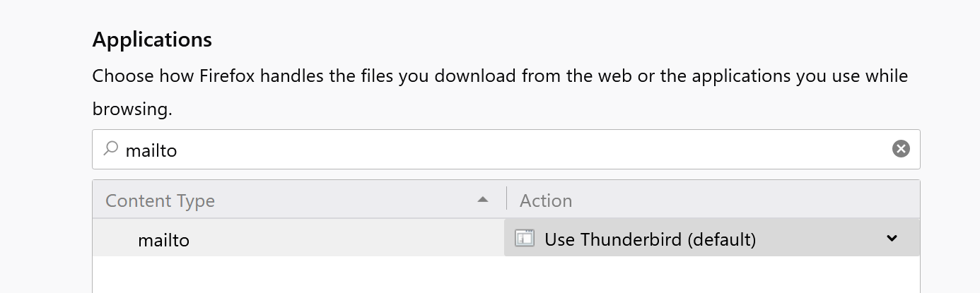Click the Use Thunderbird (default) label text

coord(651,239)
